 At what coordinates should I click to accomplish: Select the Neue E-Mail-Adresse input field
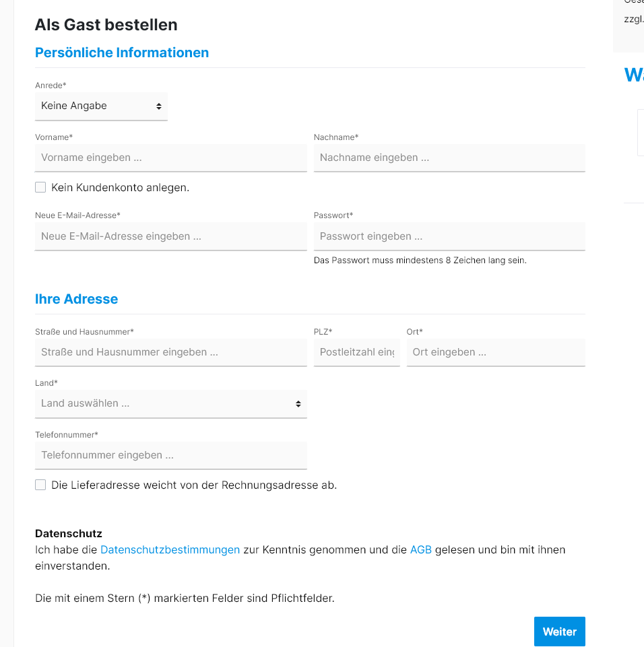pyautogui.click(x=170, y=237)
